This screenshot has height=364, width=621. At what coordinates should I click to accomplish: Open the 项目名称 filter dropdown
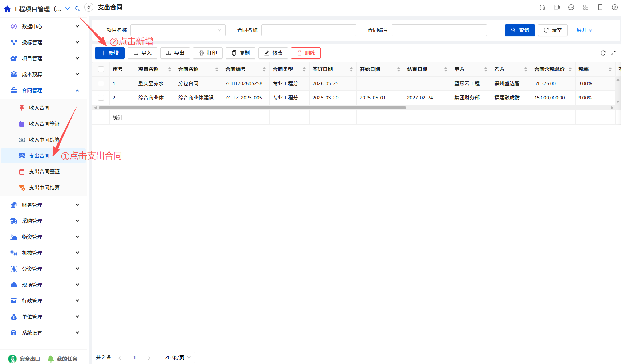(x=178, y=30)
